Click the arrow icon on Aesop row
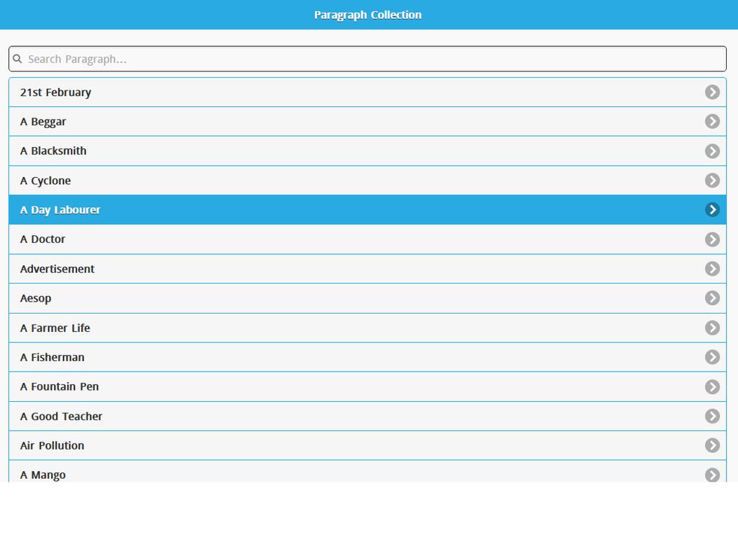Screen dimensions: 738x560 click(x=711, y=298)
